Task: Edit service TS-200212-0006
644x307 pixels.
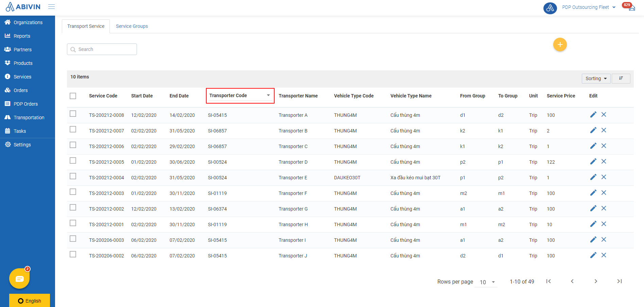Action: click(593, 146)
